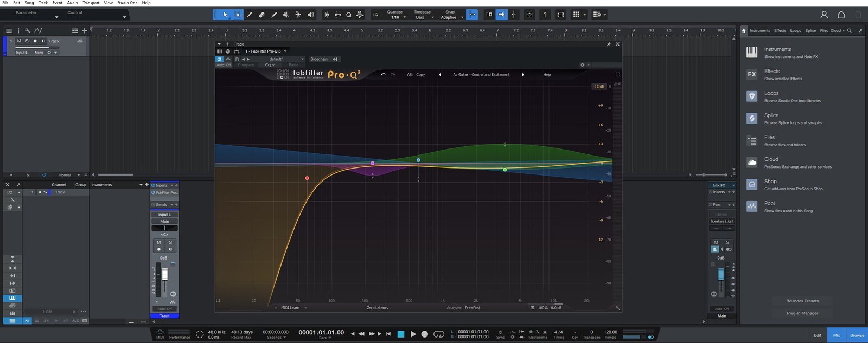Switch to Loops browser tab
This screenshot has width=868, height=343.
795,31
